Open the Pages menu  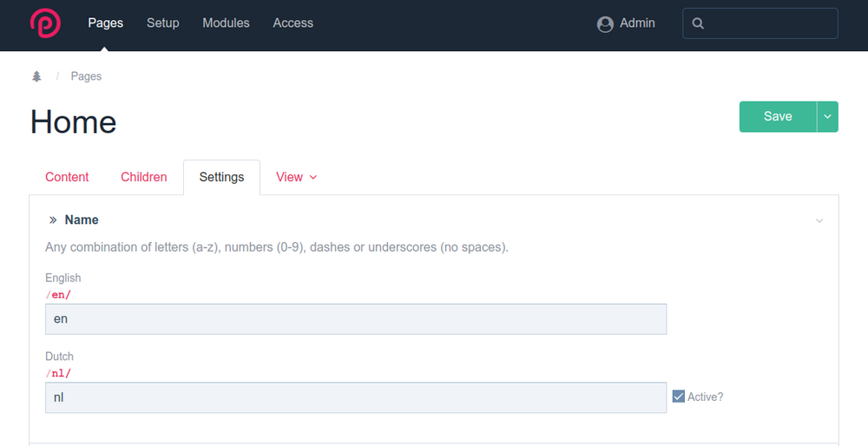point(105,23)
